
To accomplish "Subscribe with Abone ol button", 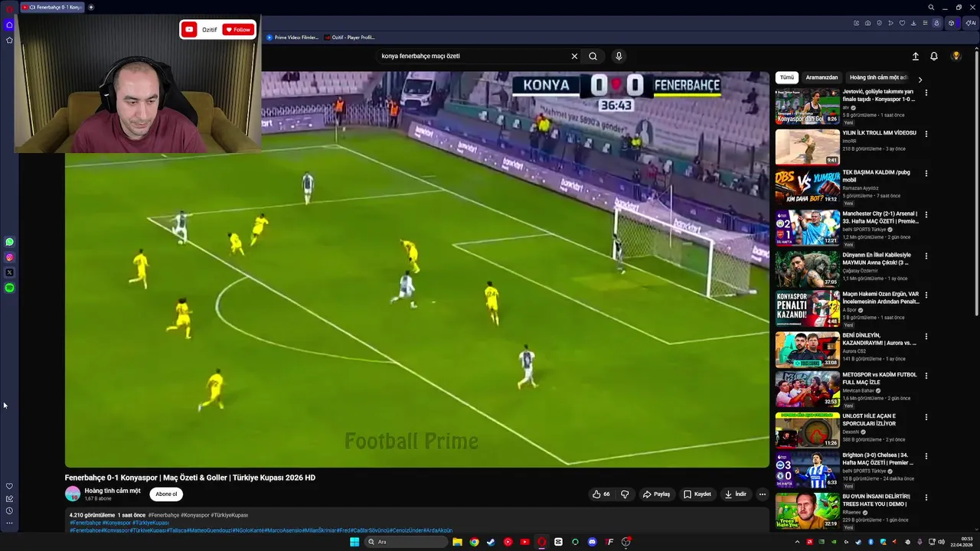I will [166, 494].
